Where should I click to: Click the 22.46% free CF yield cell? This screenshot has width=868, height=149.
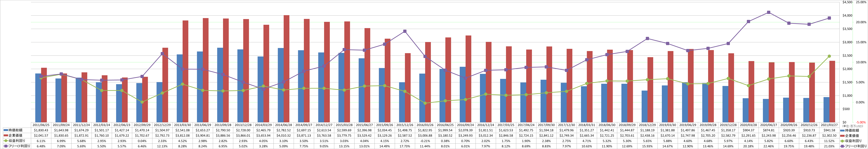[x=769, y=146]
